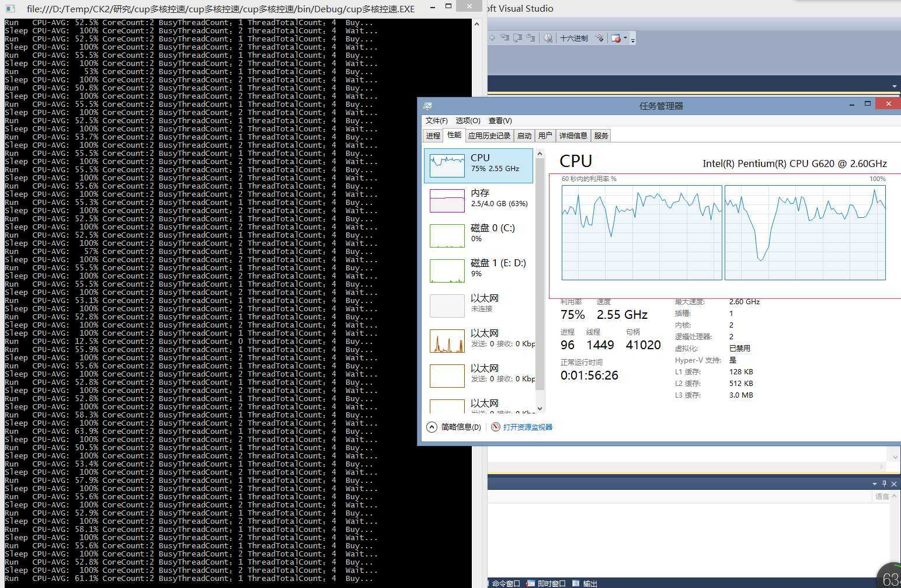The image size is (901, 588).
Task: Click the Show Next Statement arrow in Visual Studio toolbar
Action: (x=493, y=38)
